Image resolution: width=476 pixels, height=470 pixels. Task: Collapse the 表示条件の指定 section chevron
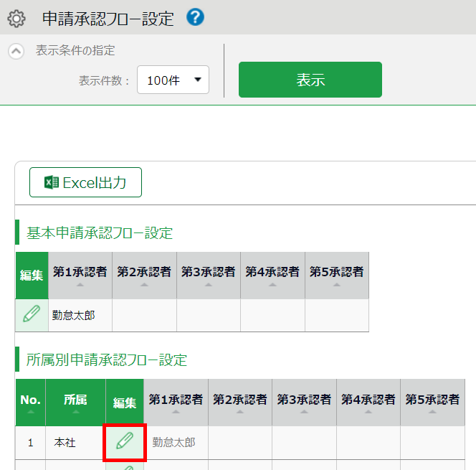pos(16,52)
